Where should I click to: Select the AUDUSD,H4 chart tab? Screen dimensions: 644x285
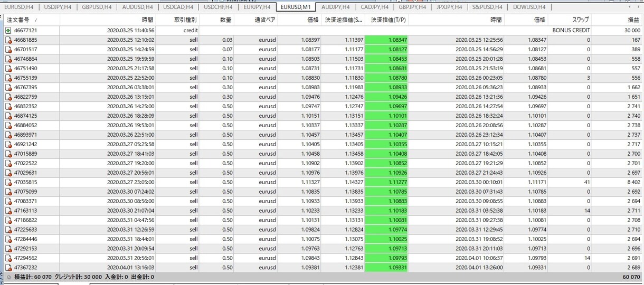point(138,7)
